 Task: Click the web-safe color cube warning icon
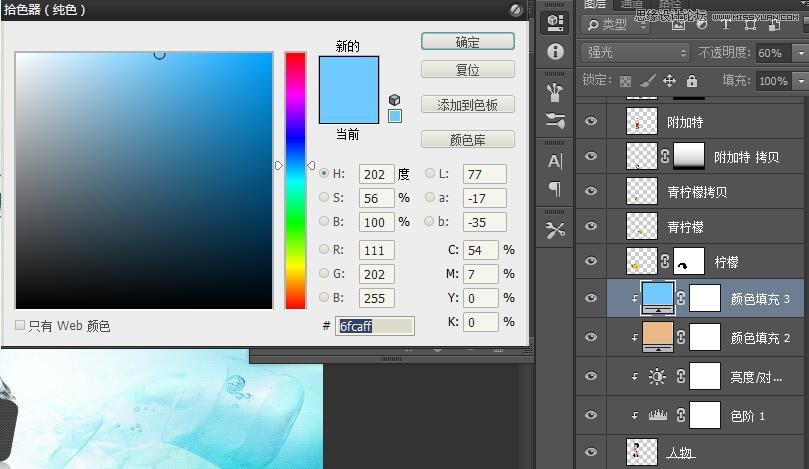click(395, 100)
